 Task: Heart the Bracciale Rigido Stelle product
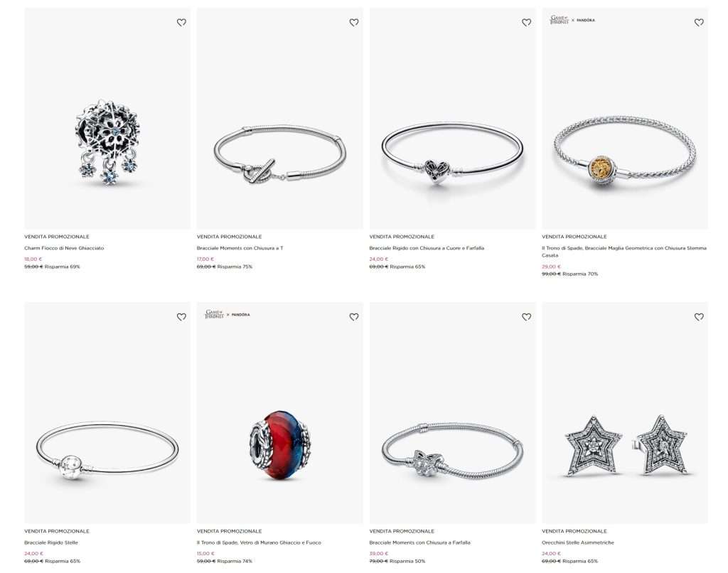(x=181, y=316)
